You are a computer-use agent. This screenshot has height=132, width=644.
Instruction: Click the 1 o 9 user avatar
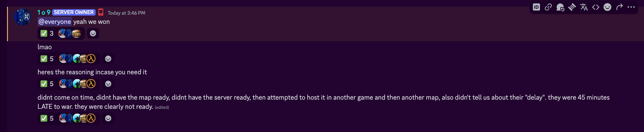click(23, 17)
